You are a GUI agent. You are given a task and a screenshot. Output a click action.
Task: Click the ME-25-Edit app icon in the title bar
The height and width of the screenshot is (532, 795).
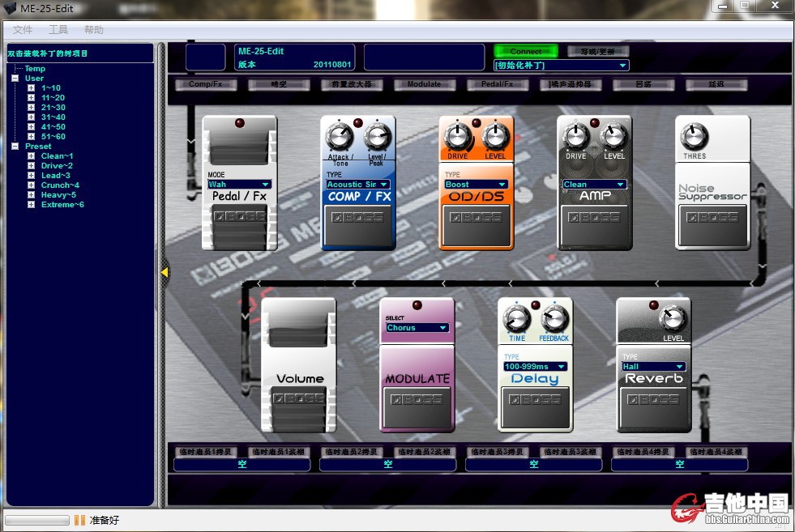[x=10, y=8]
